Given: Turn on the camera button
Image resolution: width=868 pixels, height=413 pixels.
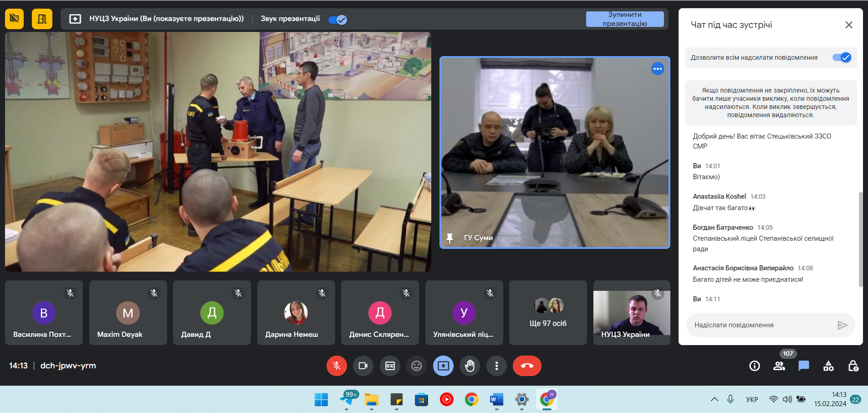Looking at the screenshot, I should (x=363, y=366).
